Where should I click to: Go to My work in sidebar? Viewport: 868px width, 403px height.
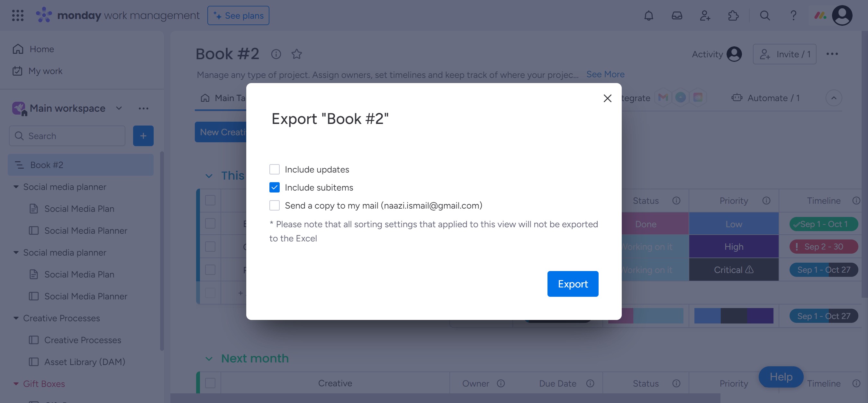(45, 71)
